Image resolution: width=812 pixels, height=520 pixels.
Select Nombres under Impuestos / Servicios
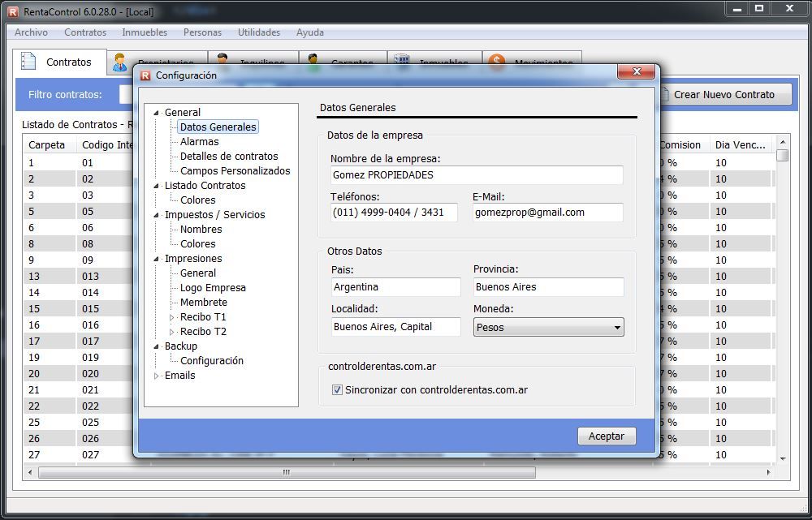tap(201, 230)
